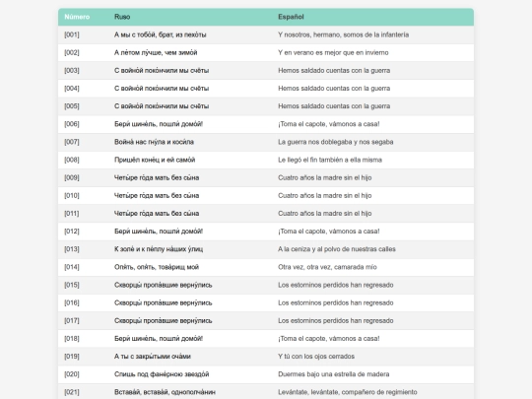
Task: Click the Russian line in row [015]
Action: [x=164, y=285]
